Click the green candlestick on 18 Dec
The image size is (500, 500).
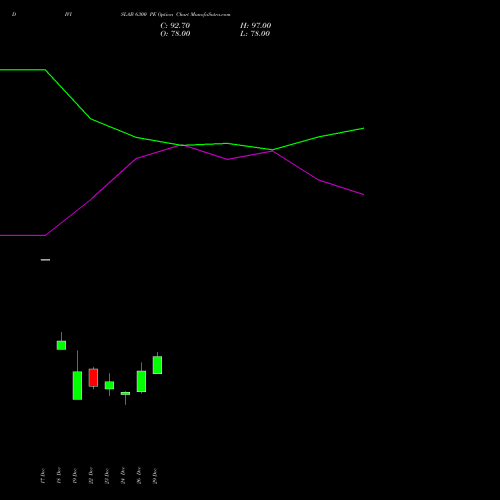[x=61, y=345]
